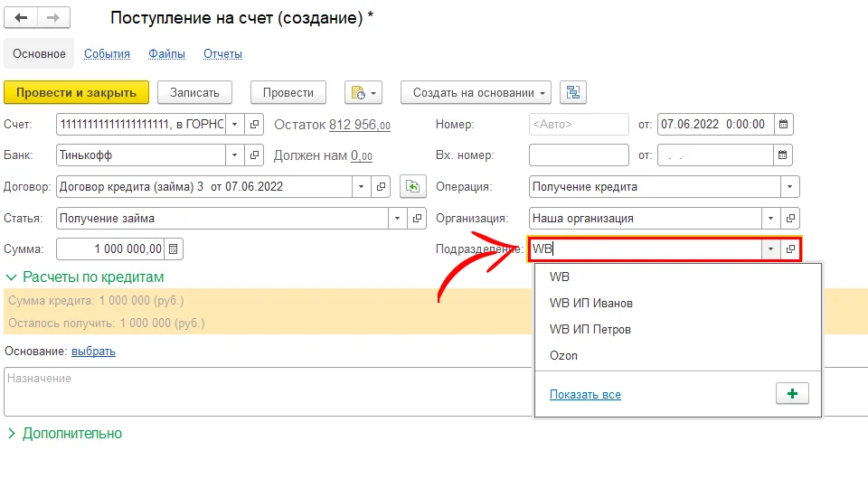Click green plus button to add subdivision
The height and width of the screenshot is (488, 868).
(792, 394)
